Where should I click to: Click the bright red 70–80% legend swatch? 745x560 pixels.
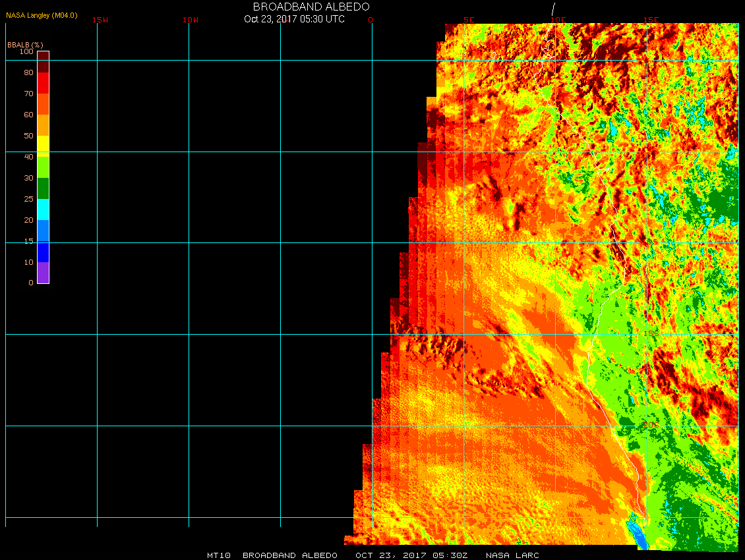pos(43,83)
